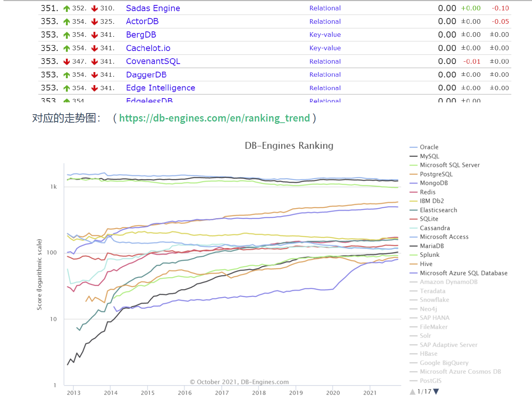Click the 2021 x-axis label
This screenshot has width=532, height=406.
click(x=370, y=393)
